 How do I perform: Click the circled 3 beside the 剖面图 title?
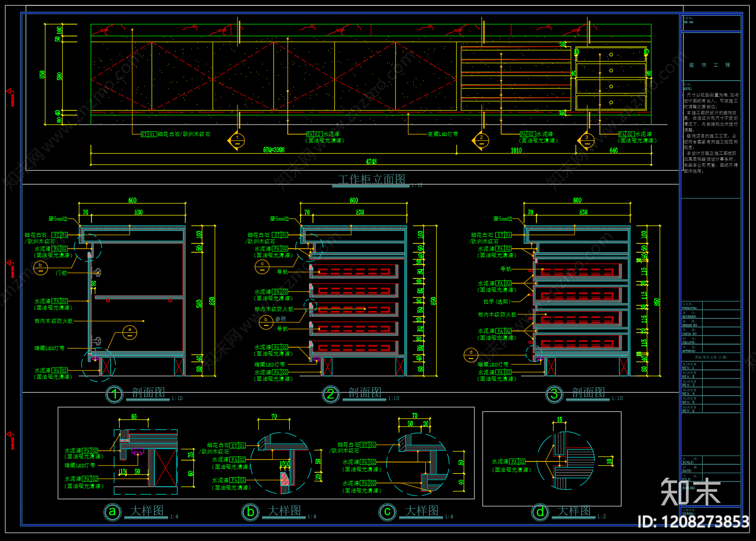[554, 394]
